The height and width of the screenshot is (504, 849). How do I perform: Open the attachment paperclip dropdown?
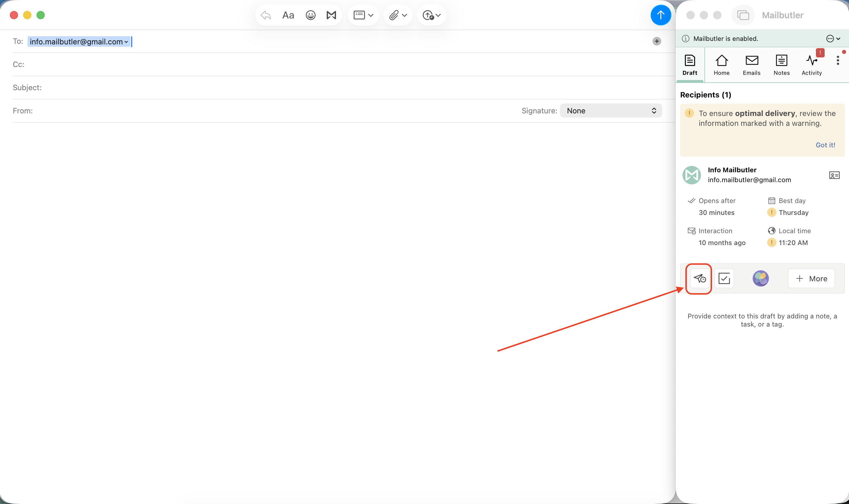[398, 15]
